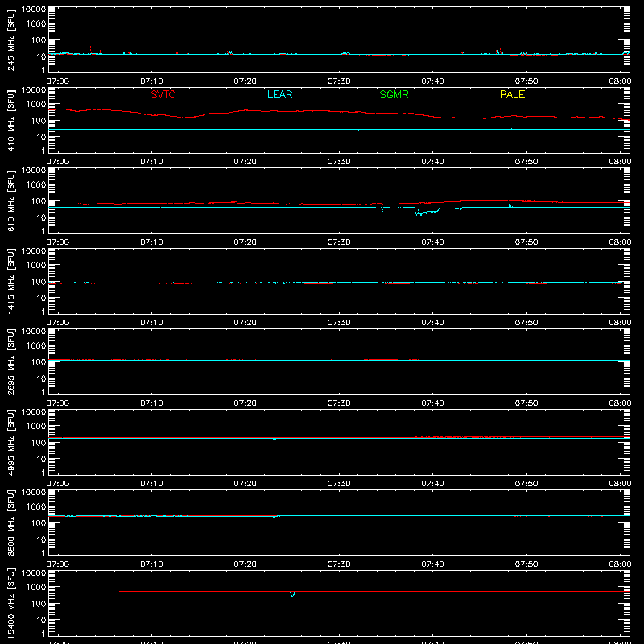Select the '245 MHz [SFU]' axis title
Image resolution: width=644 pixels, height=644 pixels.
tap(10, 39)
